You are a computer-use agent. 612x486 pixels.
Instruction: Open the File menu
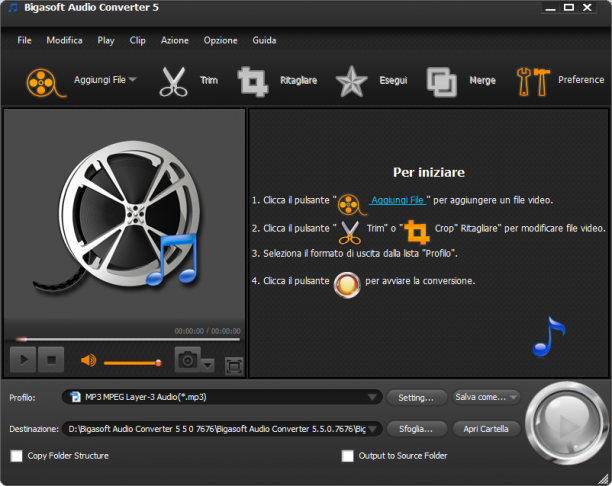[24, 40]
